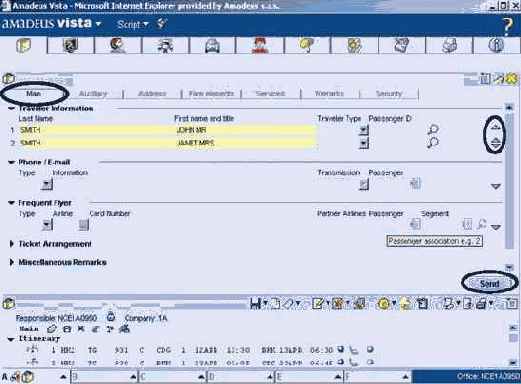Switch to the Remarks tab
The width and height of the screenshot is (521, 384).
point(329,94)
